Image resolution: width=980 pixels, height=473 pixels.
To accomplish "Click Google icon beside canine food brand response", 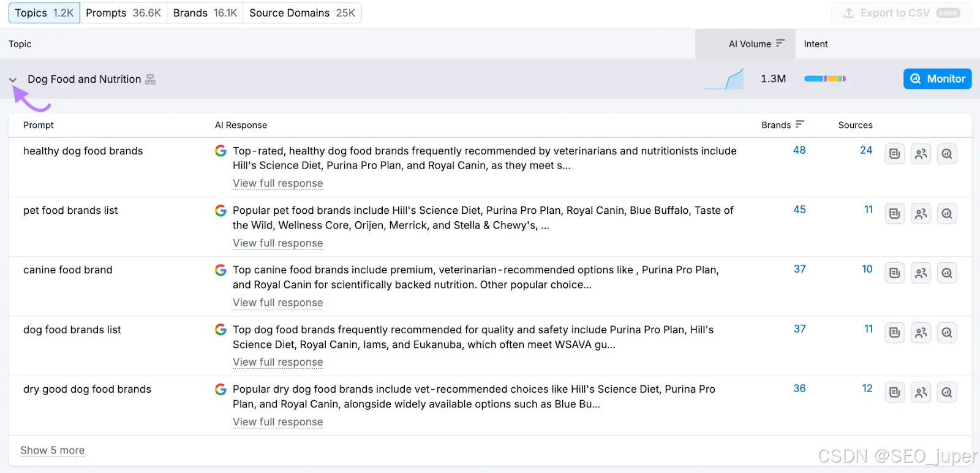I will (x=221, y=270).
